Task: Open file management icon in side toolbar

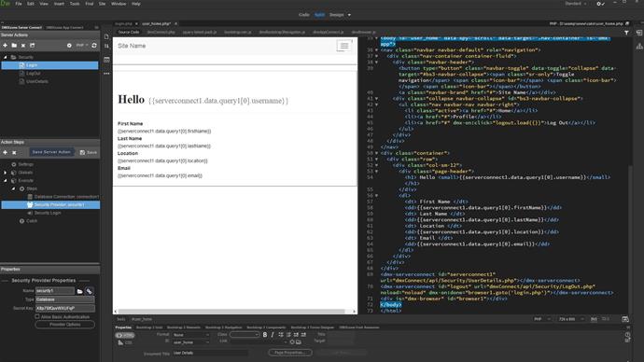Action: [106, 36]
